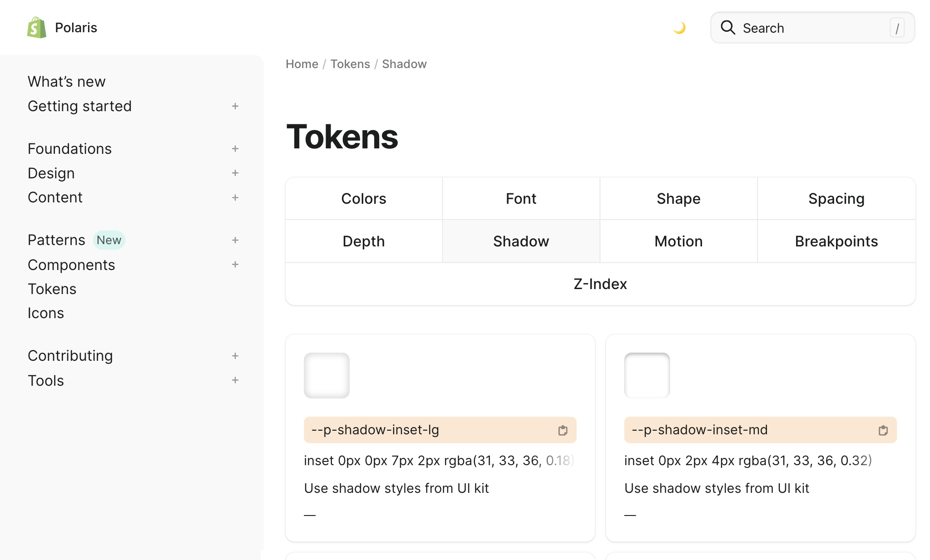The width and height of the screenshot is (930, 560).
Task: Expand the Content nav section
Action: point(235,197)
